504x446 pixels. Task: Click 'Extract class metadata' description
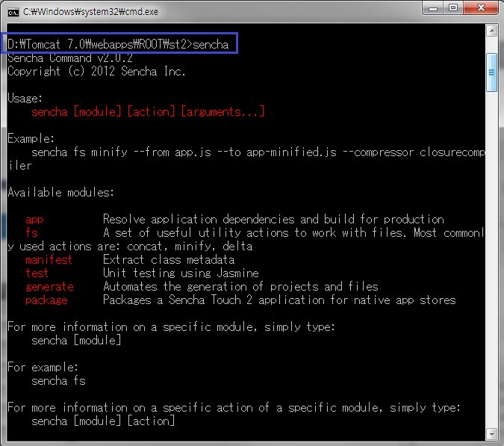(x=169, y=260)
